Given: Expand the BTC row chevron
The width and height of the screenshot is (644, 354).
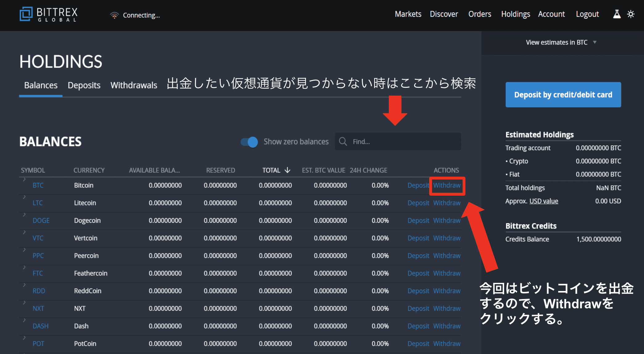Looking at the screenshot, I should pyautogui.click(x=24, y=179).
